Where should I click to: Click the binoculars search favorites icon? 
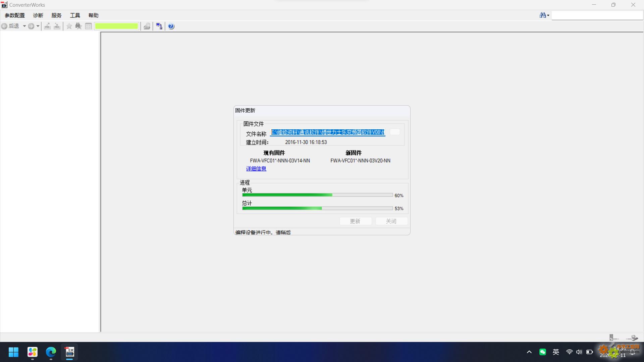[x=78, y=26]
